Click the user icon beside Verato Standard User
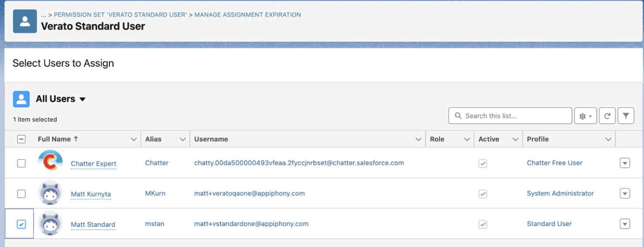The width and height of the screenshot is (644, 247). pos(25,21)
